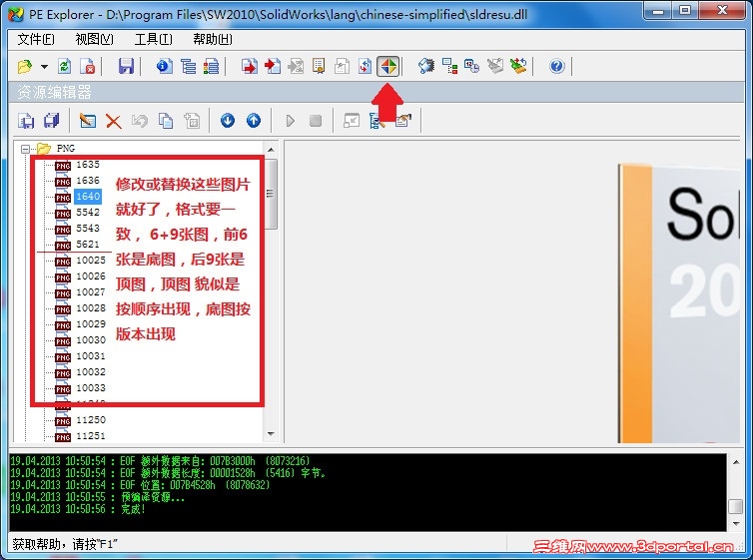753x560 pixels.
Task: Select PNG resource 10032
Action: (91, 372)
